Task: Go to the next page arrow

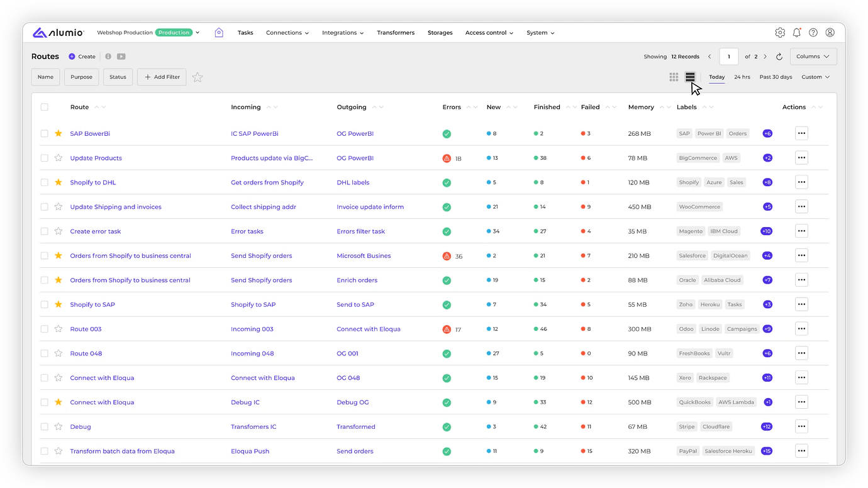Action: pos(765,57)
